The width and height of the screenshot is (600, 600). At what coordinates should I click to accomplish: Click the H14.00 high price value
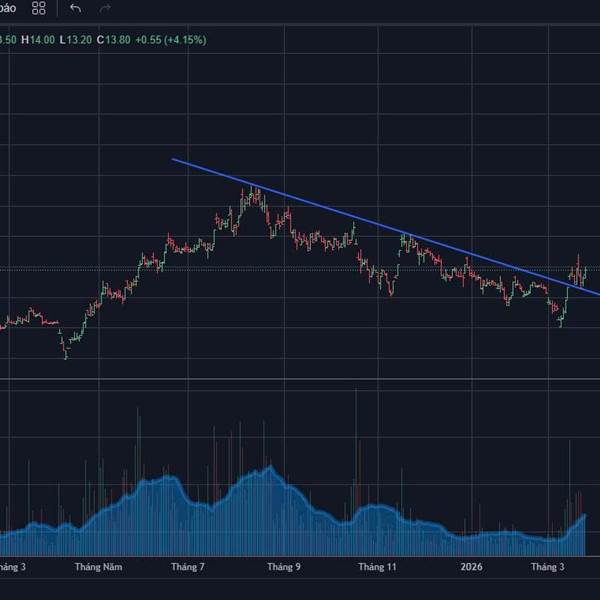[38, 40]
